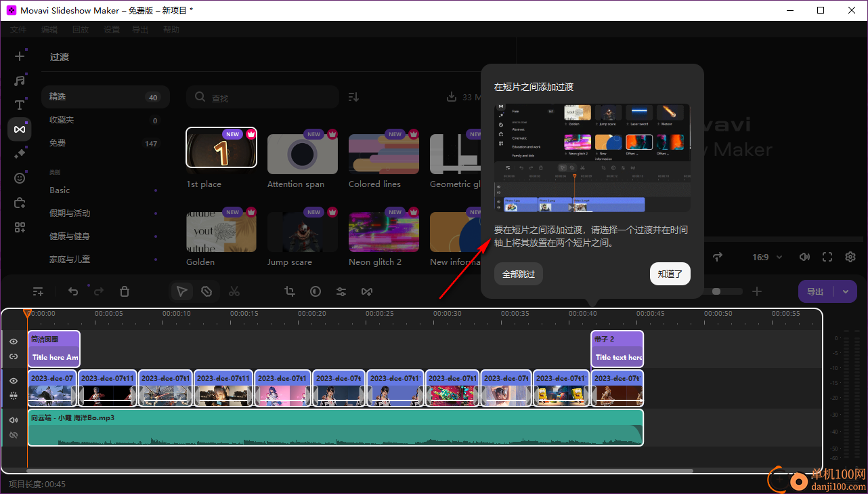Image resolution: width=868 pixels, height=494 pixels.
Task: Open the effects store bag icon
Action: (20, 203)
